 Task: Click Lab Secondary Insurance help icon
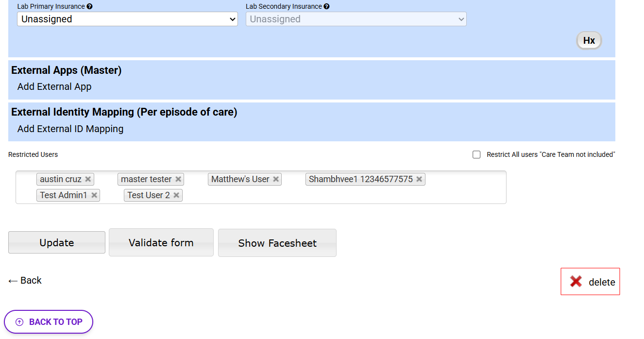326,7
